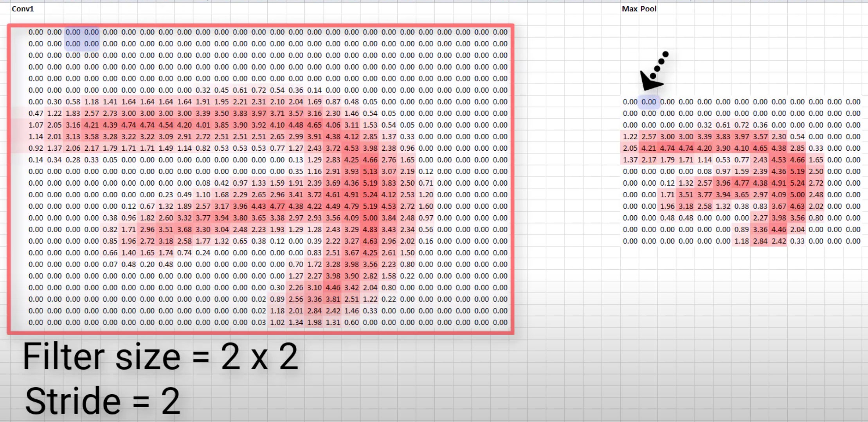Click the 4.06 cell in Conv1

tap(333, 125)
